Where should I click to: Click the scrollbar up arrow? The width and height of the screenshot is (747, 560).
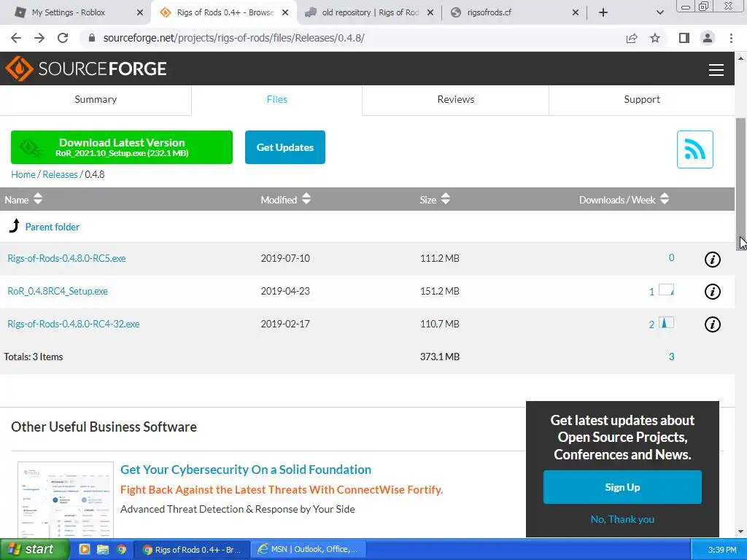(x=741, y=58)
